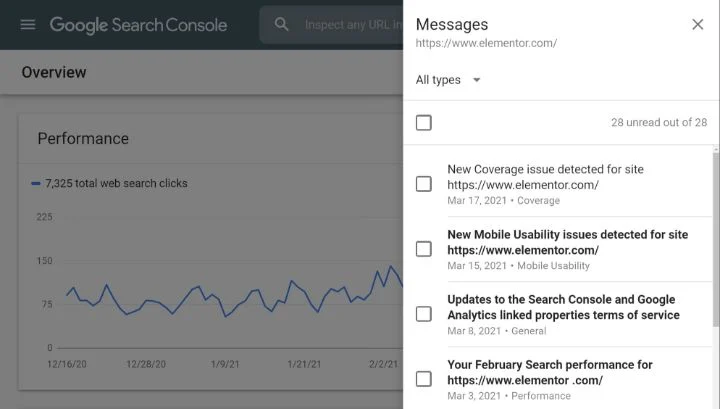This screenshot has width=720, height=409.
Task: Mark the February Search performance message checkbox
Action: (424, 379)
